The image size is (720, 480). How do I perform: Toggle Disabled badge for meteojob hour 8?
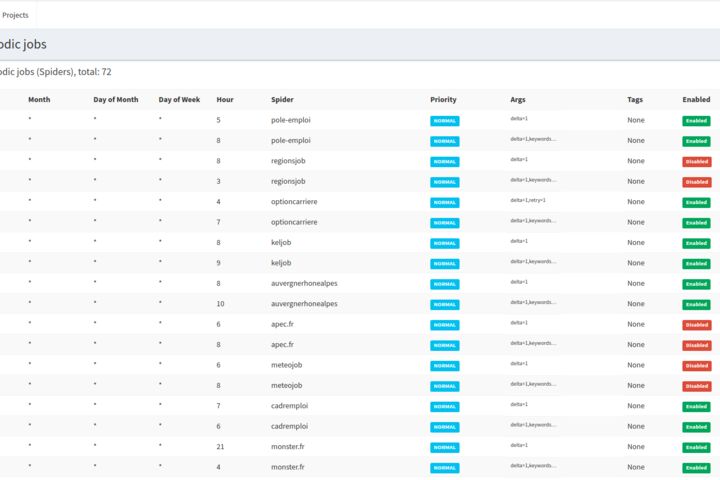coord(697,386)
